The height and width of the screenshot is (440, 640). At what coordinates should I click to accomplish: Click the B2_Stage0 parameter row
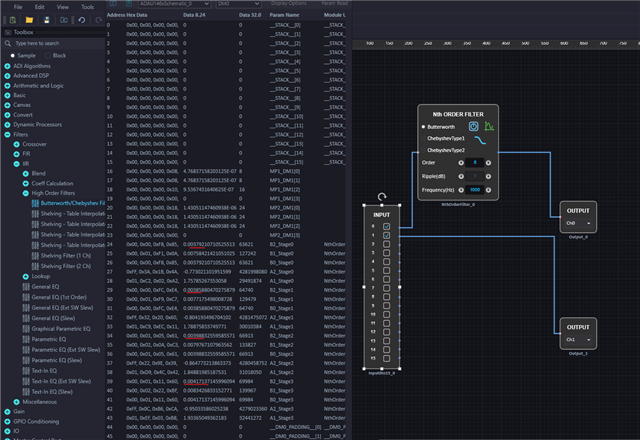(x=226, y=244)
